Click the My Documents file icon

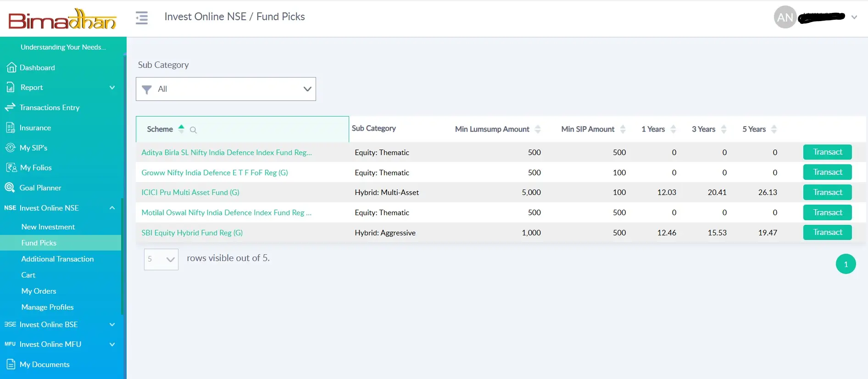11,364
